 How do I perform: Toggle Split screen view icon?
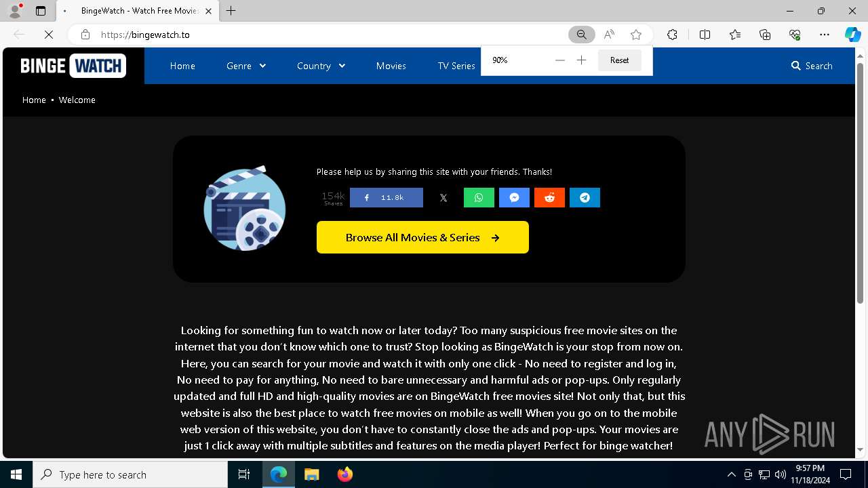705,35
